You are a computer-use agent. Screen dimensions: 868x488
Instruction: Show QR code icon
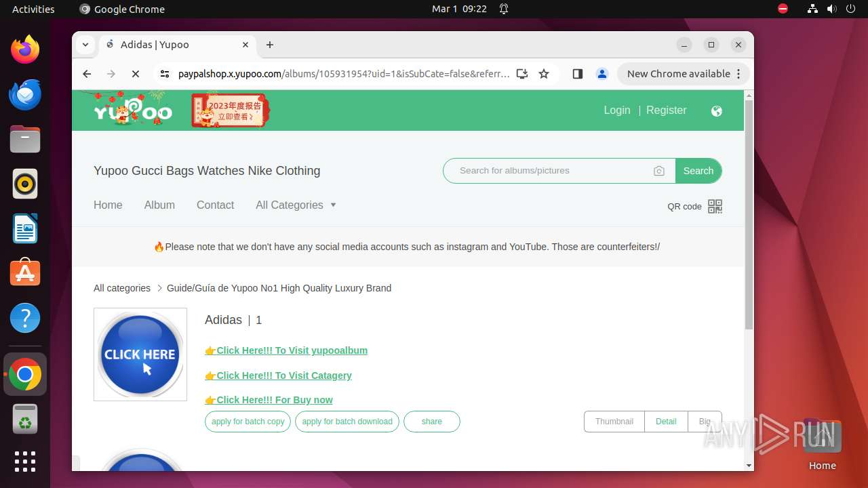click(x=715, y=206)
